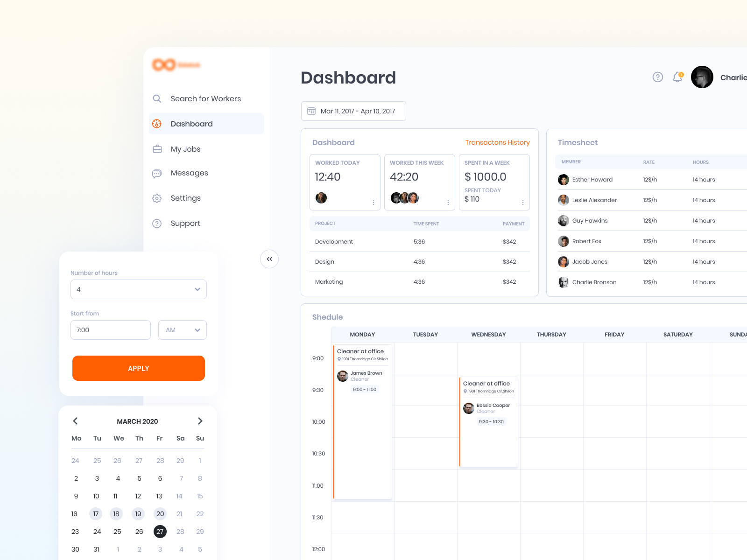Go to next month in the March 2020 calendar
This screenshot has width=747, height=560.
[x=200, y=421]
